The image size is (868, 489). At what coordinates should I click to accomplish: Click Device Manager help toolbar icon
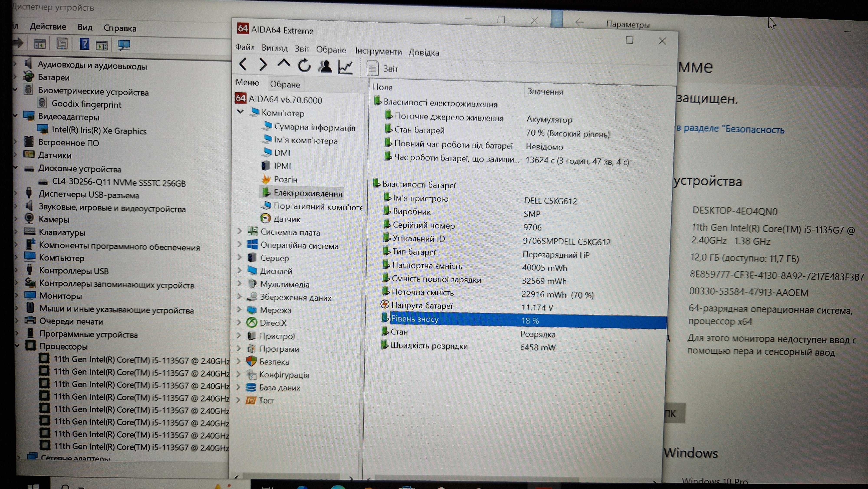pyautogui.click(x=84, y=44)
